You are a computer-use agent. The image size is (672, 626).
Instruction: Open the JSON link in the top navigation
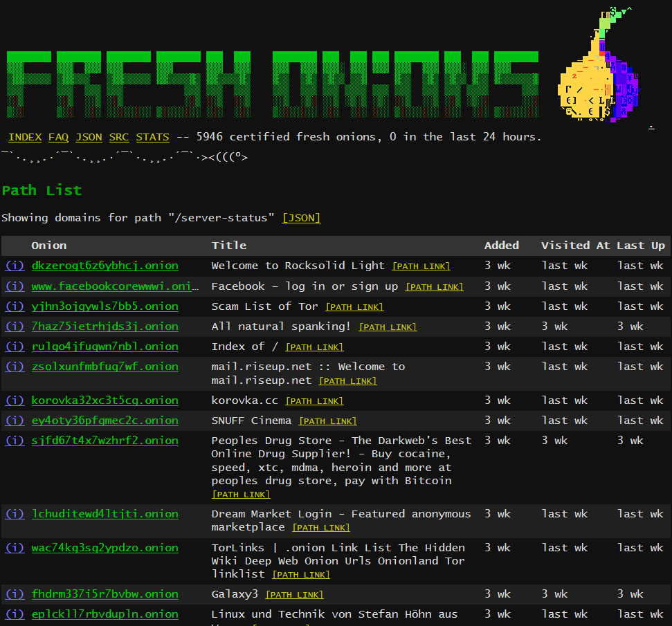pos(89,137)
